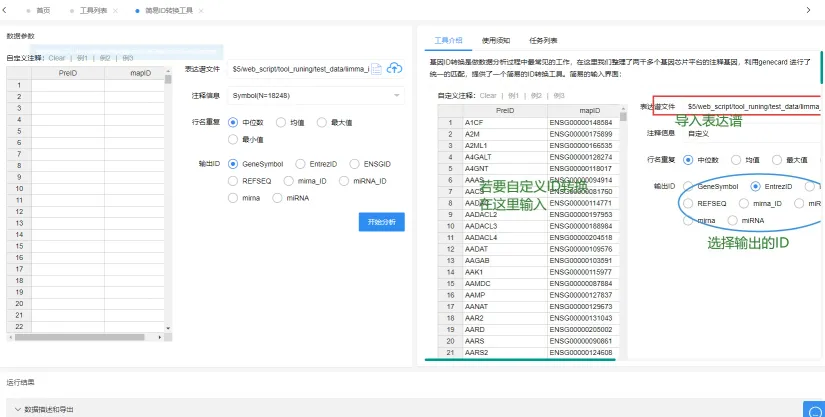Close the 简易ID转换工具 tab with its X
The image size is (825, 417).
click(200, 9)
